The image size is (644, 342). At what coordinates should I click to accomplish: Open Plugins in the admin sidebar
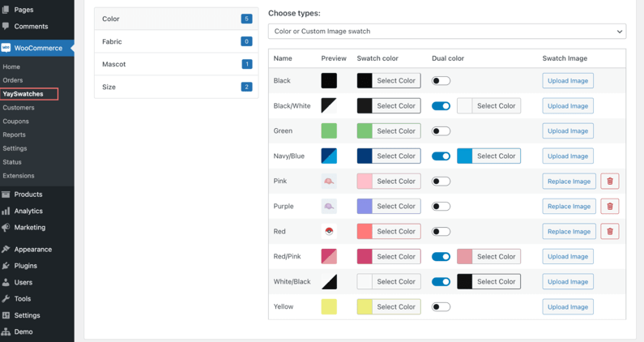click(25, 266)
